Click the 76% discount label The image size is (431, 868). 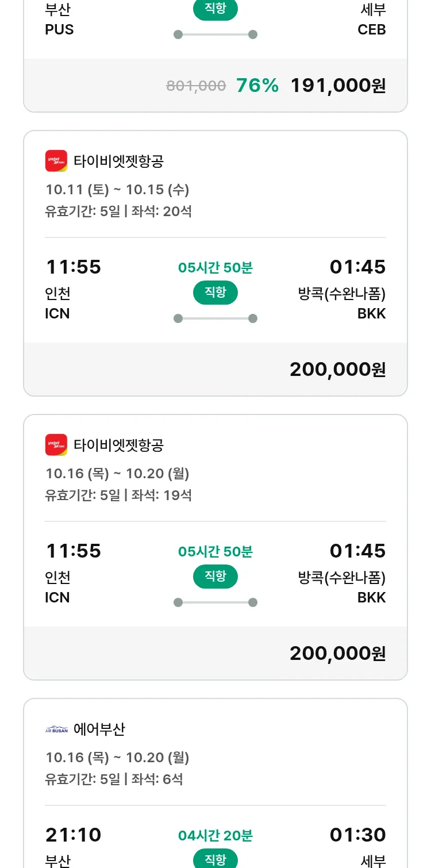tap(257, 86)
